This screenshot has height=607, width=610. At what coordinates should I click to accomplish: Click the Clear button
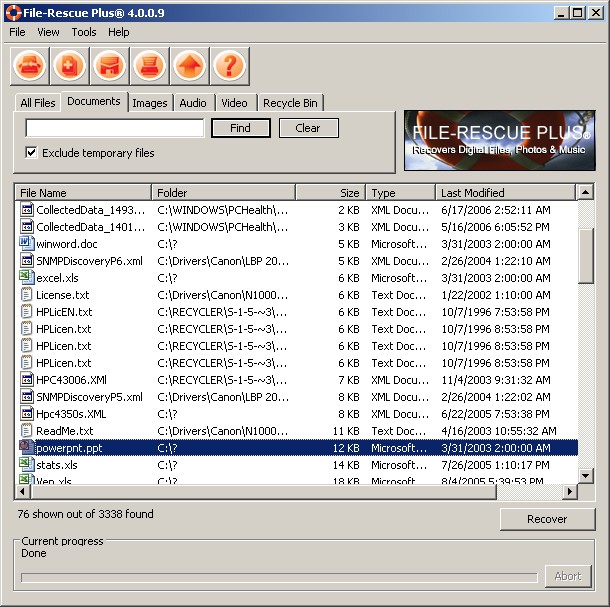click(308, 128)
